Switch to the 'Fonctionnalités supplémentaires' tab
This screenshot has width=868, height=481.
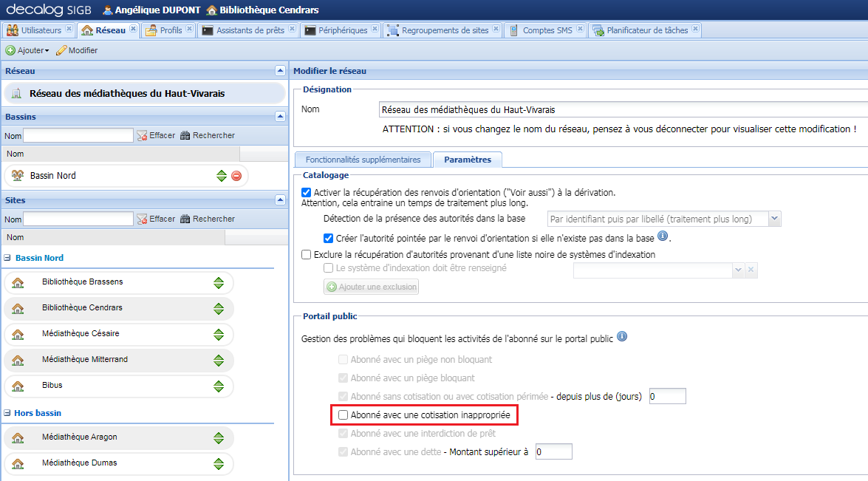click(x=361, y=159)
